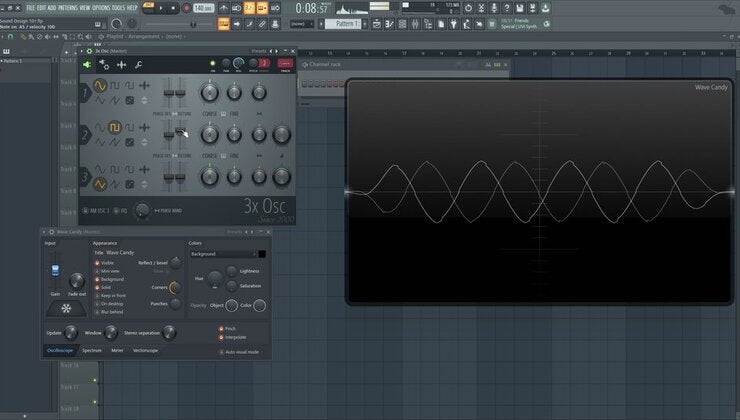
Task: Click the black Background color swatch
Action: pyautogui.click(x=262, y=254)
